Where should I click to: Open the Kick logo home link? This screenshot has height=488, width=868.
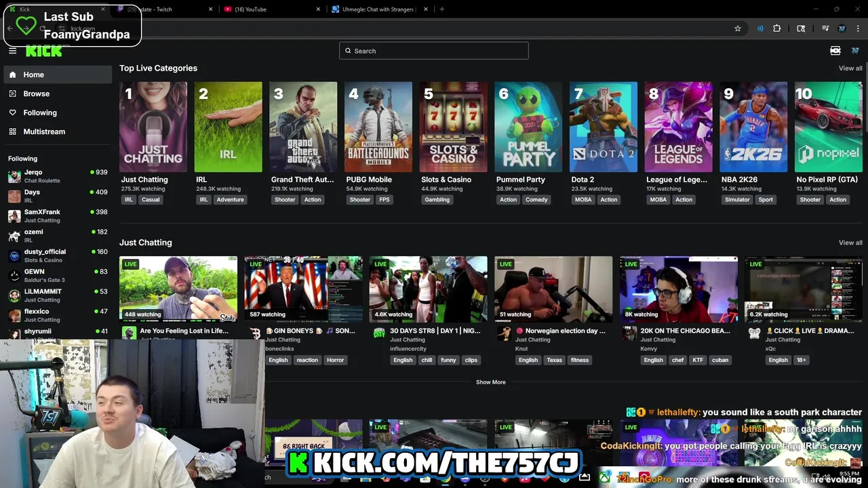coord(44,51)
